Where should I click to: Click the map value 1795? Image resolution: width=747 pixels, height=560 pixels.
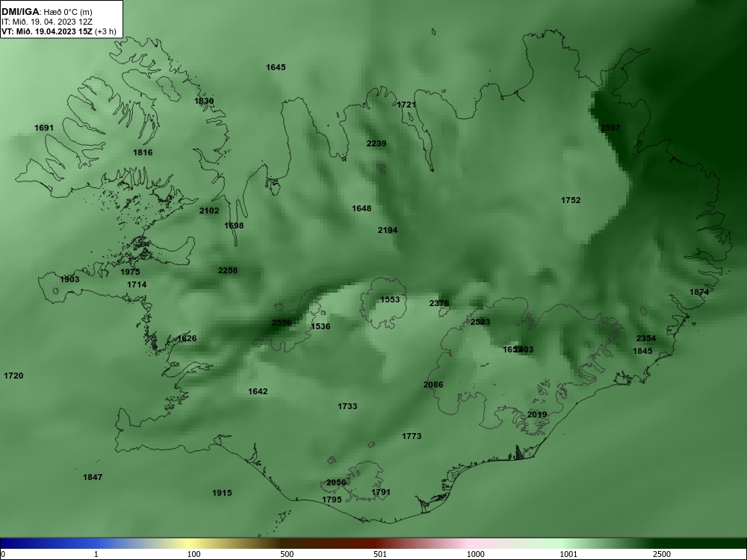click(x=332, y=500)
